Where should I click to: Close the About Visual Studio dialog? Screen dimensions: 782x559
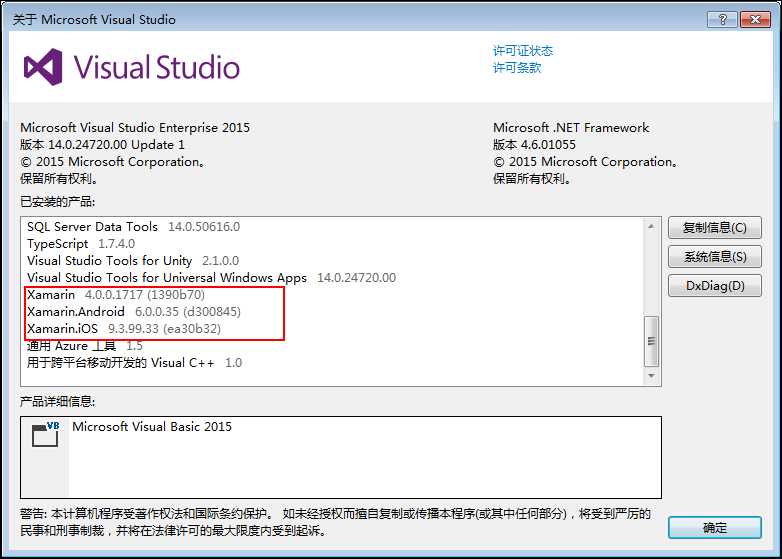pyautogui.click(x=755, y=19)
